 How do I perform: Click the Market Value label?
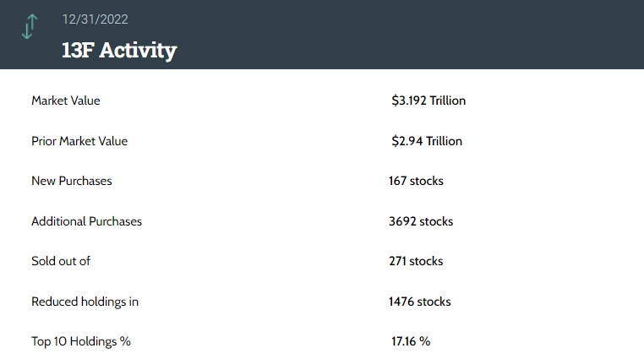click(x=66, y=101)
